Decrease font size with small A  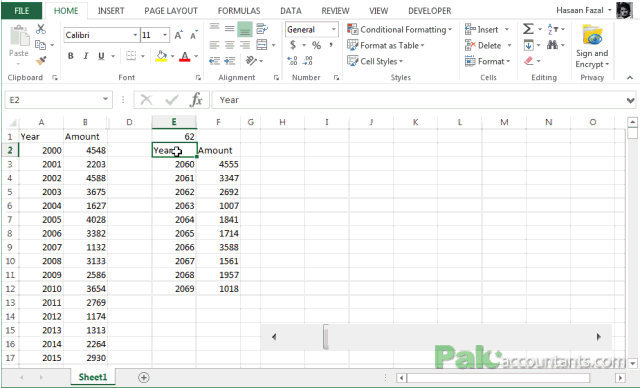pos(193,35)
